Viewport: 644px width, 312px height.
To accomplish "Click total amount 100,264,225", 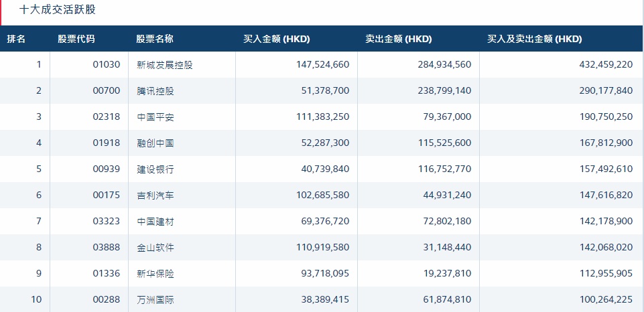I will point(606,299).
